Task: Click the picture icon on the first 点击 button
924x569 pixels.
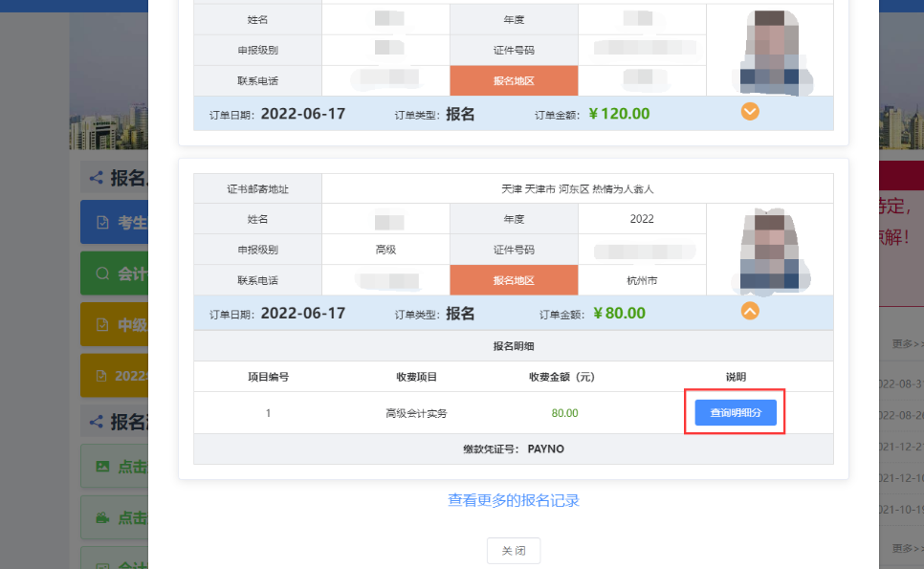Action: pos(103,467)
